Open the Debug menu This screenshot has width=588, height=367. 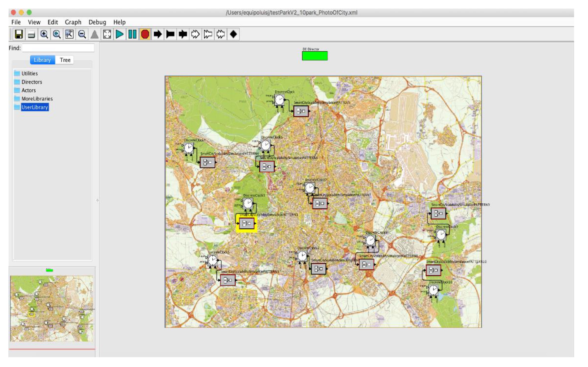97,22
